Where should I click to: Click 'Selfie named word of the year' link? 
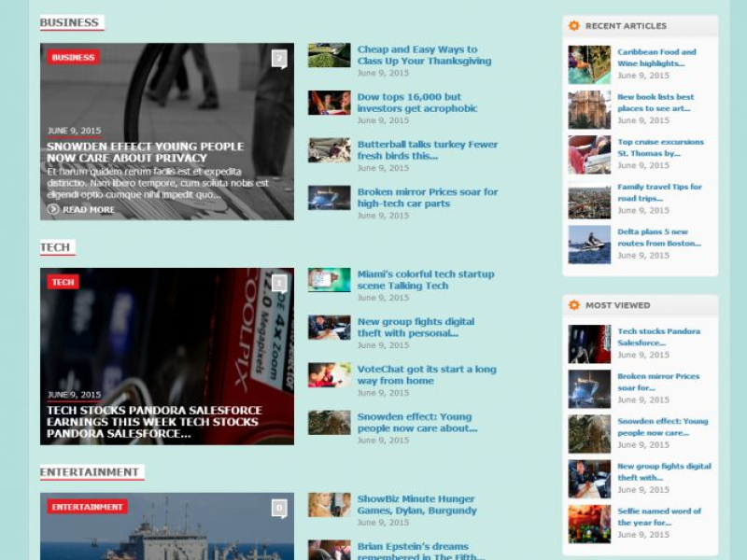[658, 516]
